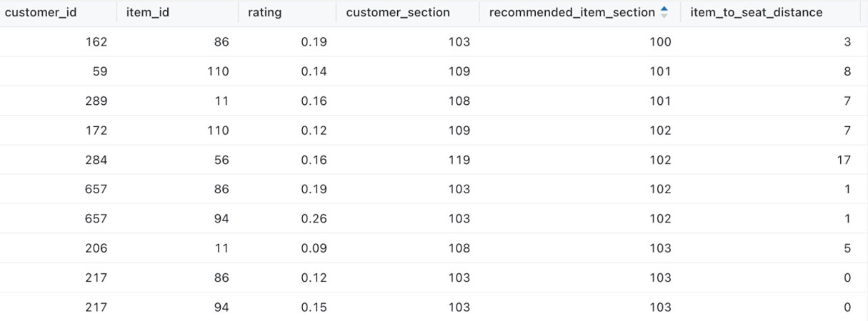Image resolution: width=868 pixels, height=321 pixels.
Task: Click the customer_id cell with value 59
Action: tap(99, 71)
